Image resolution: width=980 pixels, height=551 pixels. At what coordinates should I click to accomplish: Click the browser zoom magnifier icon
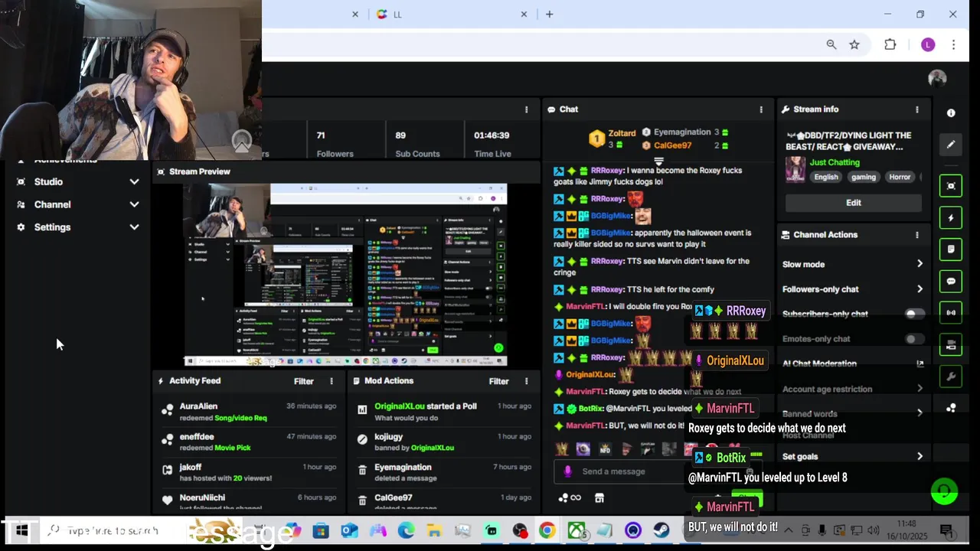(831, 45)
